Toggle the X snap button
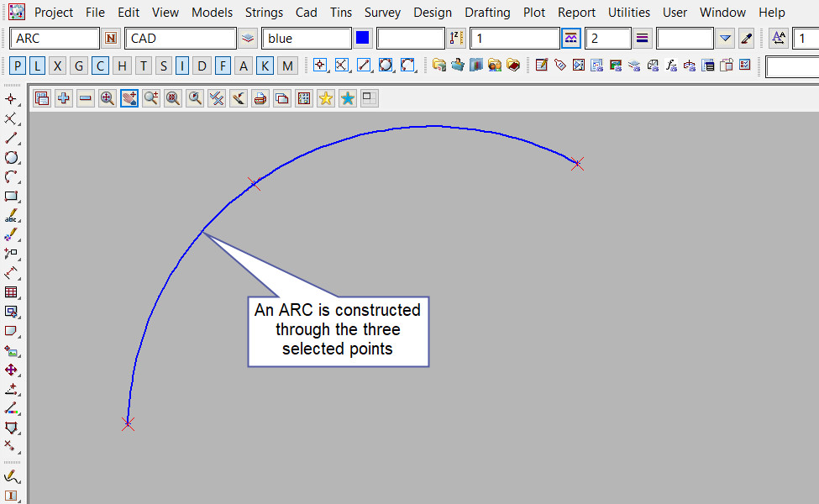 [57, 66]
